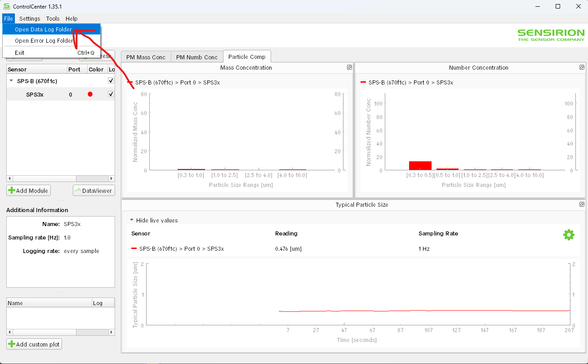This screenshot has width=588, height=364.
Task: Click the red [0.3 to 0.5] bar in Number Concentration
Action: (x=420, y=165)
